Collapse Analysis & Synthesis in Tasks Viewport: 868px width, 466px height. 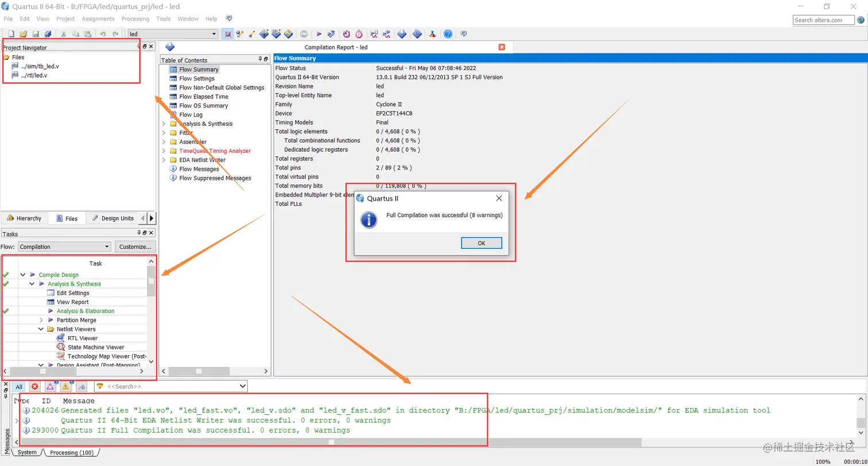click(32, 284)
